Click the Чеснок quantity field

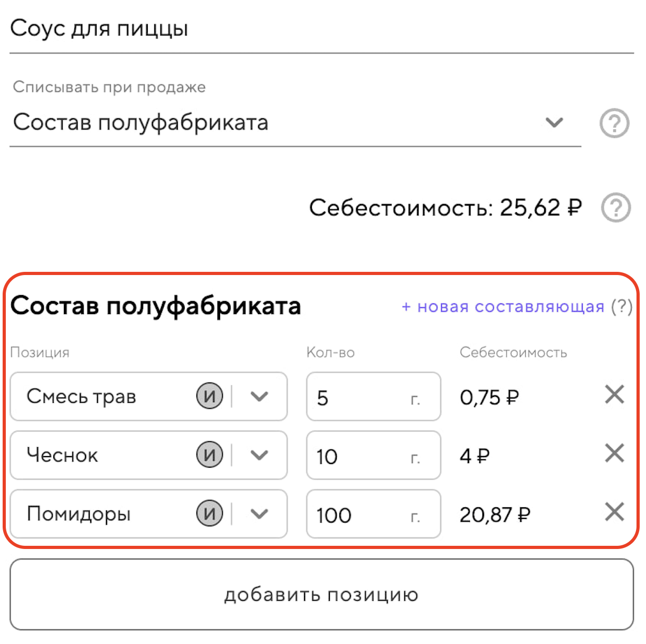pos(359,456)
